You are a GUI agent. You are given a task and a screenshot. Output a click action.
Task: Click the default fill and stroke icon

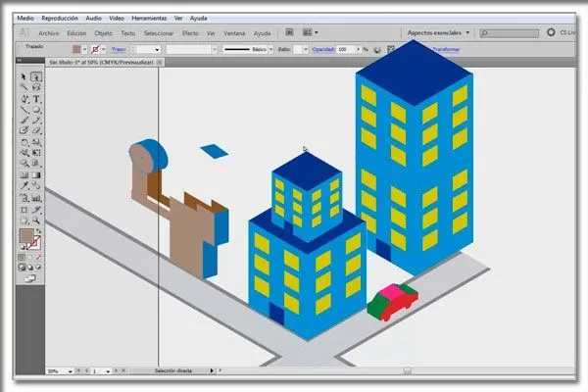tap(23, 247)
